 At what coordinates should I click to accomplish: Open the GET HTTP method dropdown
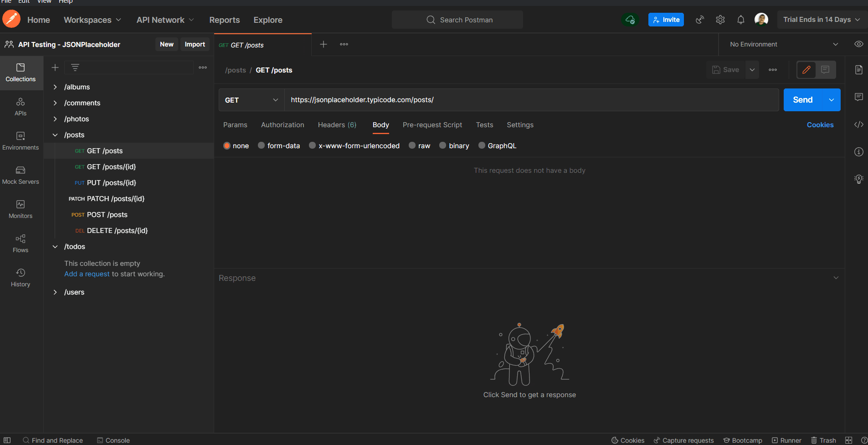pyautogui.click(x=252, y=100)
